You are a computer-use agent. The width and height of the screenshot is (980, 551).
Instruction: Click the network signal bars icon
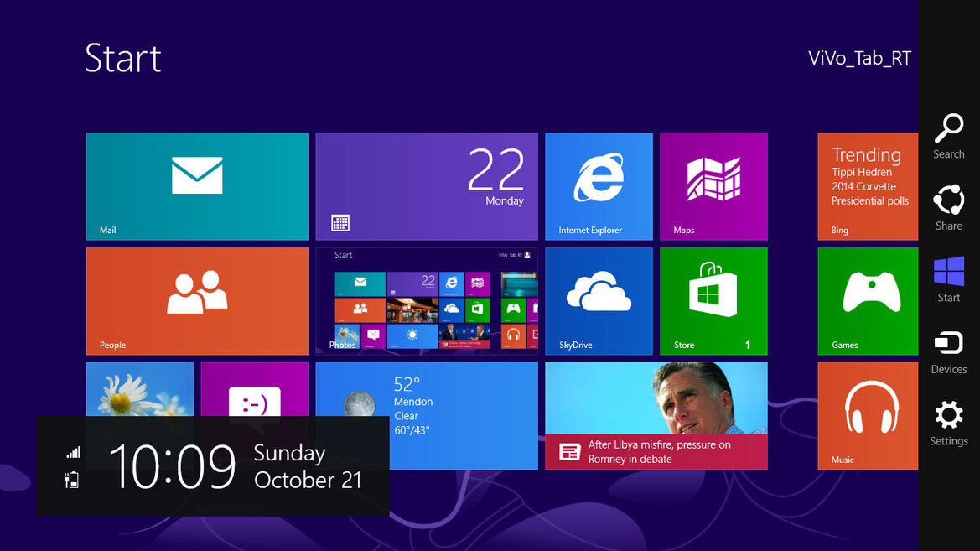74,452
